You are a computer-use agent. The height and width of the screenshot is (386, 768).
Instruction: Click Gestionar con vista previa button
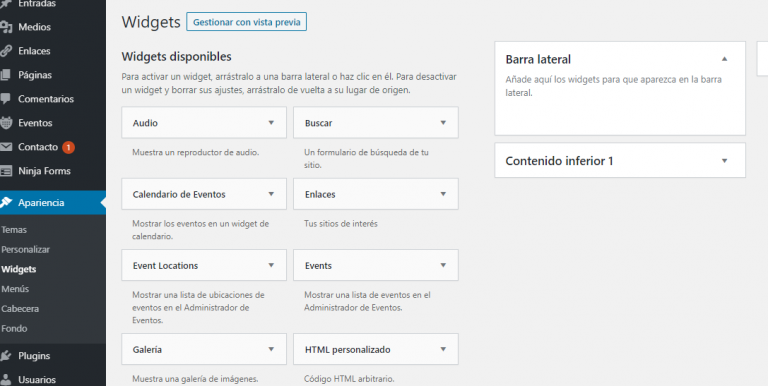pos(246,22)
